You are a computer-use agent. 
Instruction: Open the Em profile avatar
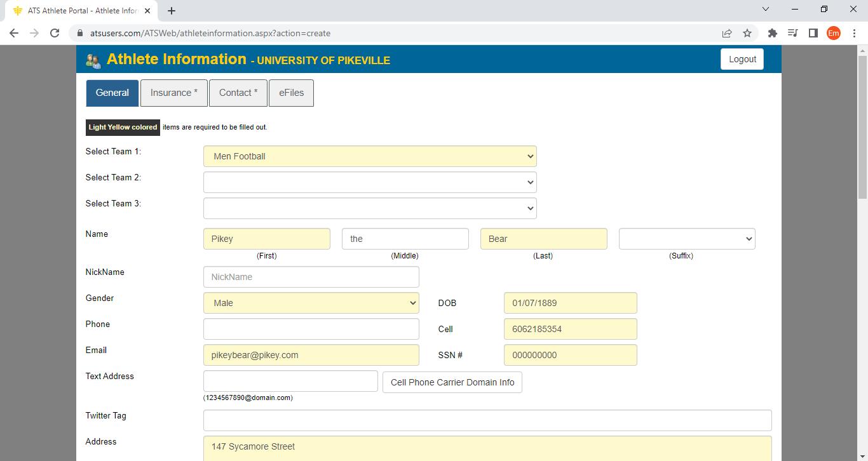coord(834,33)
